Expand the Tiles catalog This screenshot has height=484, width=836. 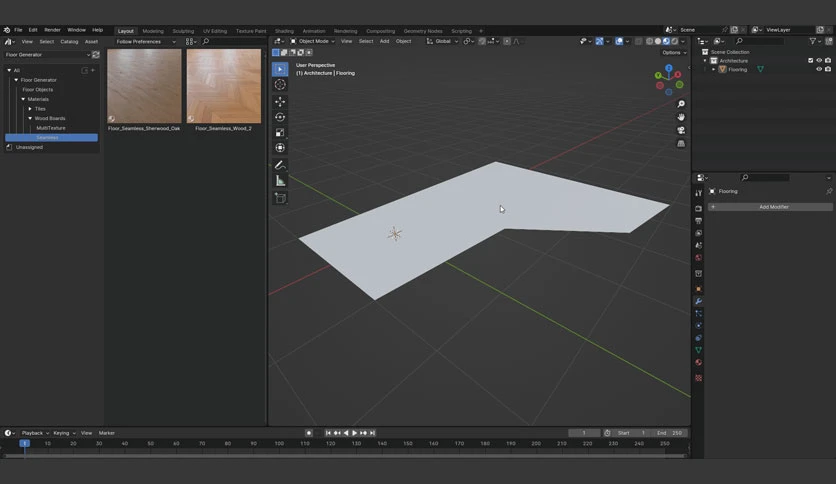[30, 109]
